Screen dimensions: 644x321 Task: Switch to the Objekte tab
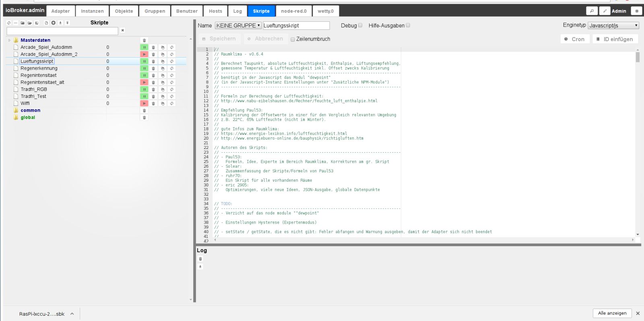124,11
